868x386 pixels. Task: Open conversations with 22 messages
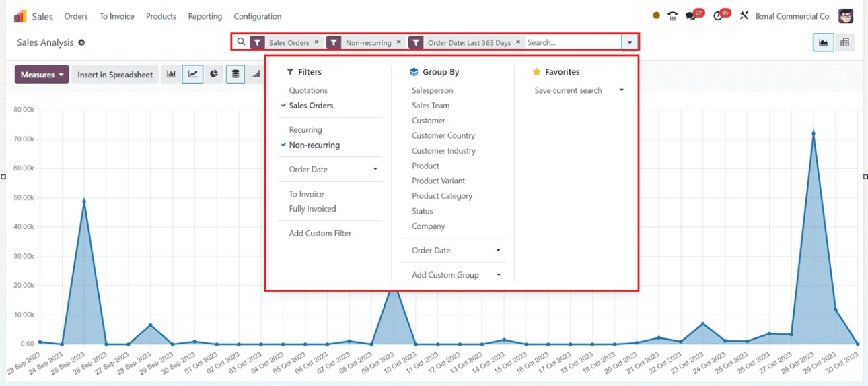tap(694, 15)
